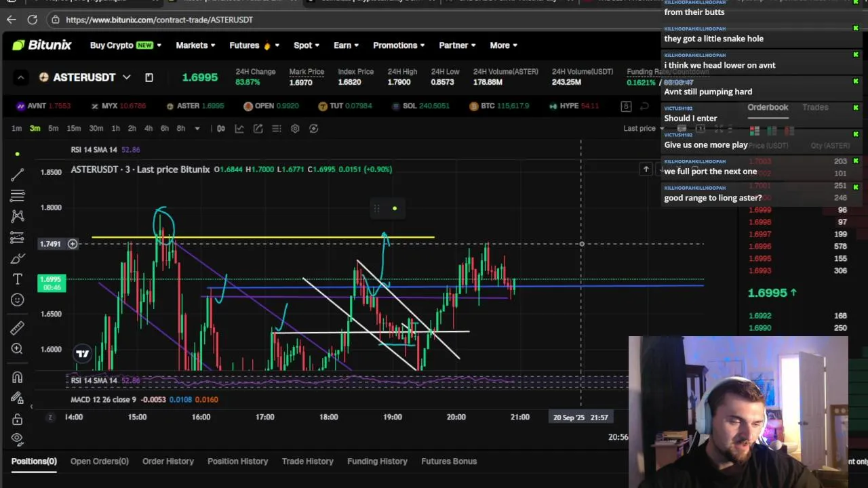Click the site info icon in address bar
868x488 pixels.
(55, 20)
